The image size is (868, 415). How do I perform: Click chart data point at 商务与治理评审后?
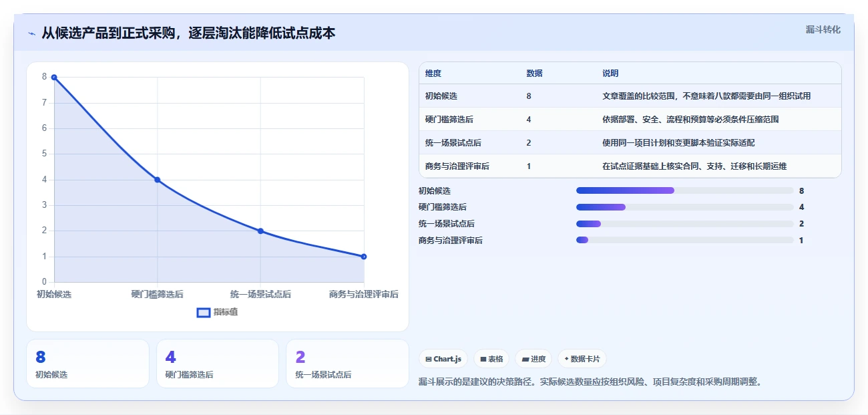(364, 257)
